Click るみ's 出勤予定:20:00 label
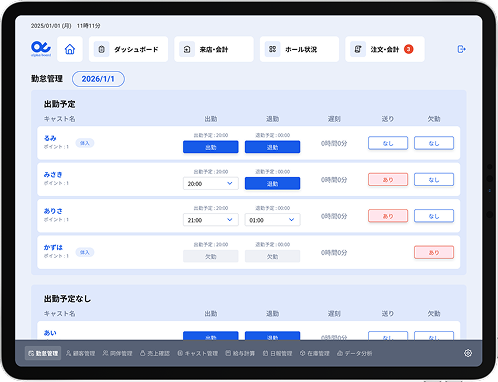The image size is (498, 382). tap(211, 135)
